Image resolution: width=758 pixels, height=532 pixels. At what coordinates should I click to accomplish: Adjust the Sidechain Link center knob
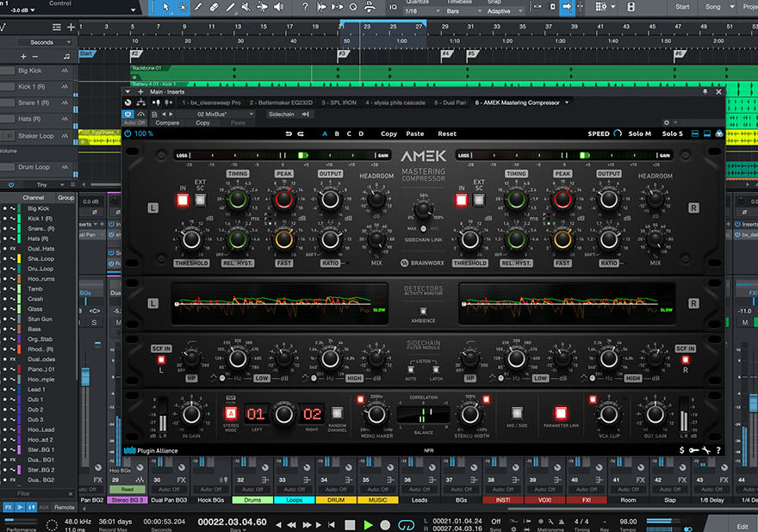click(x=423, y=210)
